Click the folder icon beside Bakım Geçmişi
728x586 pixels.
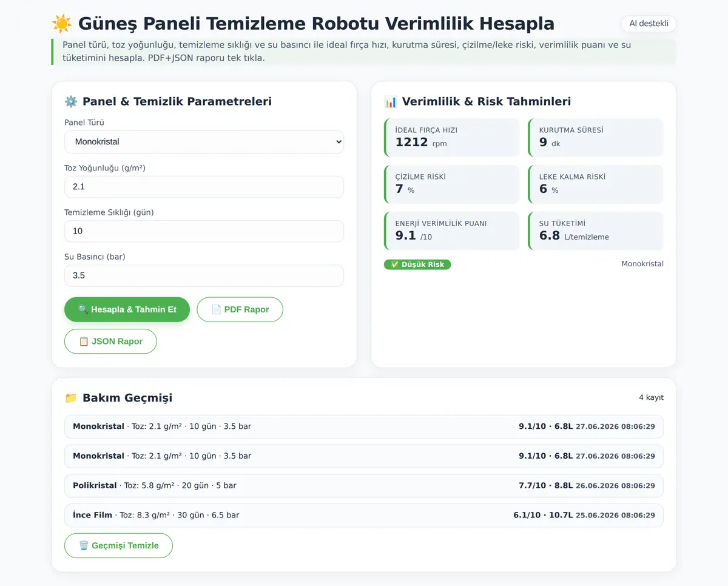click(x=71, y=398)
